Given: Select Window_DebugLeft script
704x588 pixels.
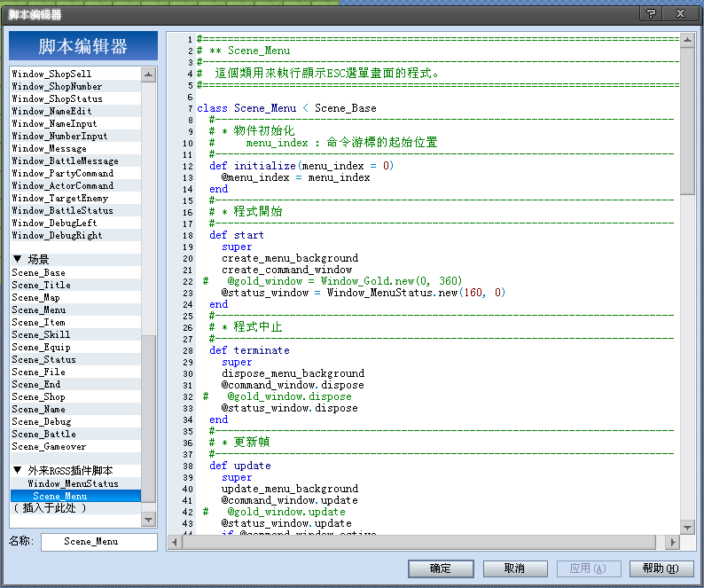Looking at the screenshot, I should click(75, 223).
